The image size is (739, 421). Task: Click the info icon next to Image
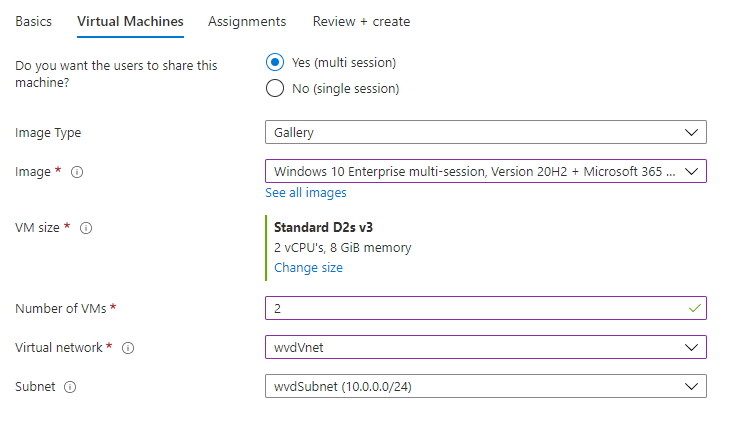click(x=77, y=172)
